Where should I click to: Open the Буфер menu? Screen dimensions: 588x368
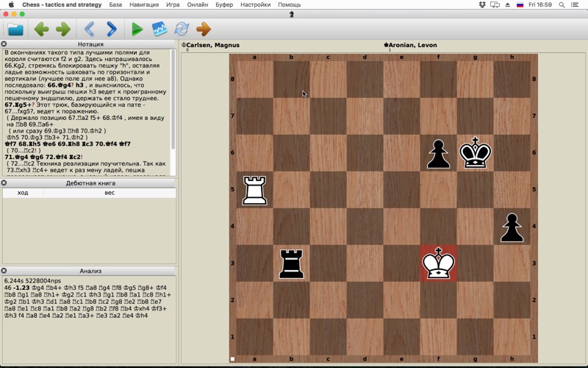tap(224, 4)
